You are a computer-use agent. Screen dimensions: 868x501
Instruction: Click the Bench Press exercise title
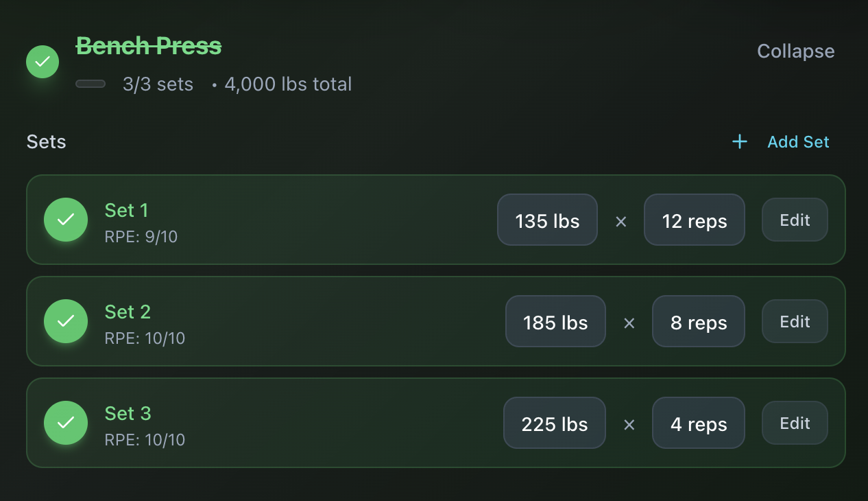coord(149,46)
